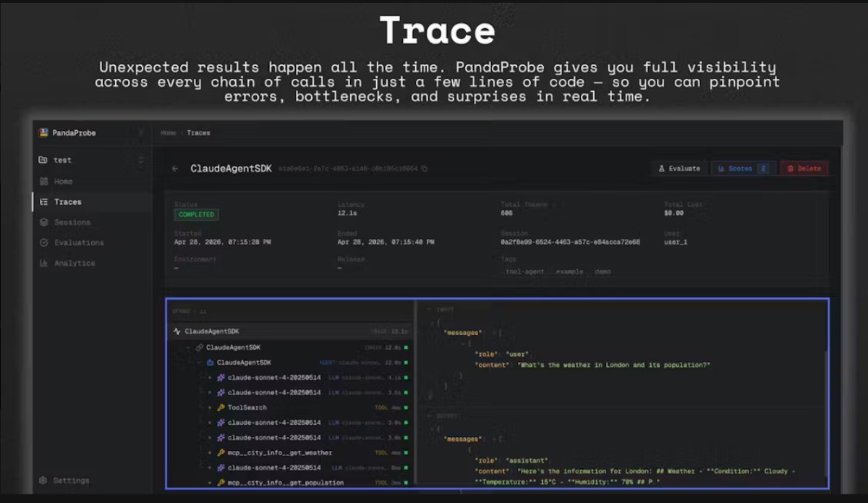This screenshot has width=868, height=503.
Task: Open the PandaProbe organization switcher arrows
Action: point(140,132)
